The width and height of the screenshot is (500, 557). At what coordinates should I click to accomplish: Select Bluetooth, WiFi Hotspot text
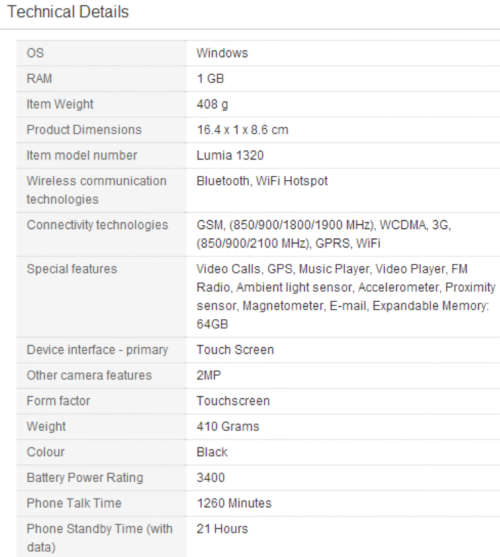pos(262,181)
